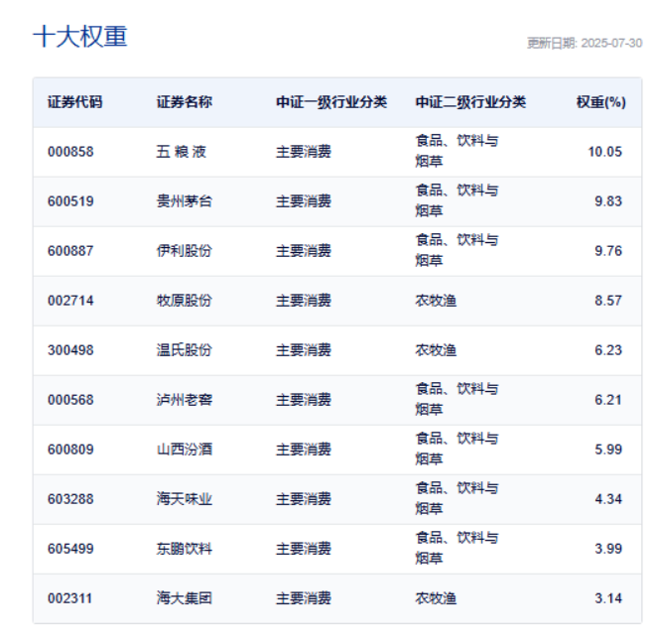The height and width of the screenshot is (644, 656).
Task: Click the update date 2025-07-30 label
Action: pos(585,43)
